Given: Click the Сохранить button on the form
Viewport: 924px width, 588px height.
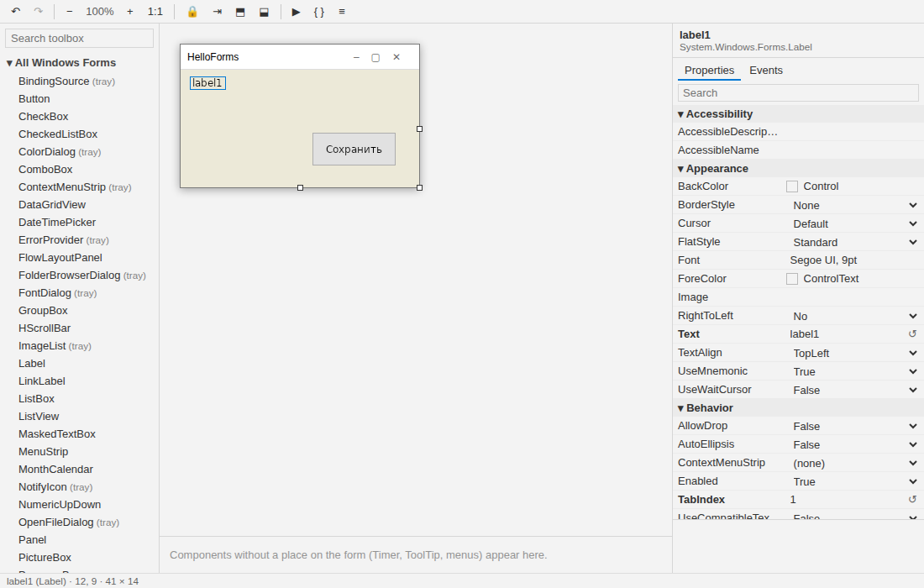Looking at the screenshot, I should (354, 149).
